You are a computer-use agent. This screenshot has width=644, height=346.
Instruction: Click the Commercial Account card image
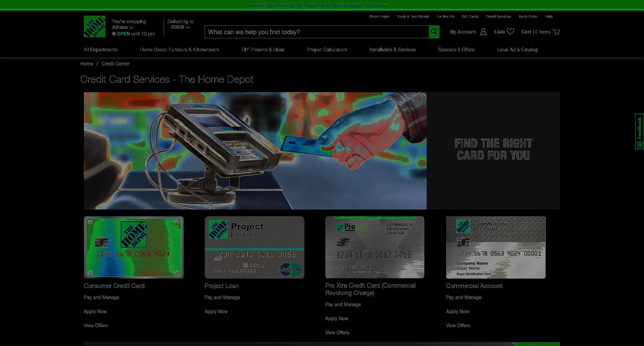(x=496, y=247)
